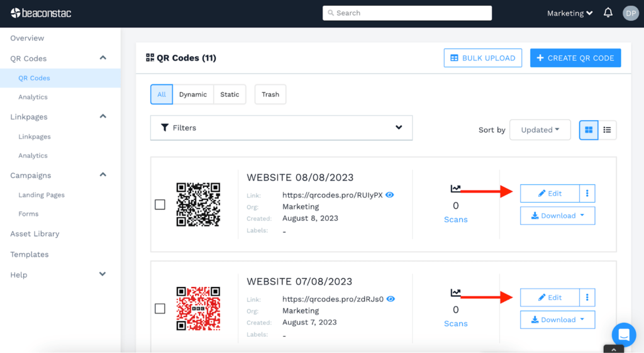Viewport: 644px width, 353px height.
Task: Edit the WEBSITE 07/08/2023 QR code
Action: click(550, 297)
